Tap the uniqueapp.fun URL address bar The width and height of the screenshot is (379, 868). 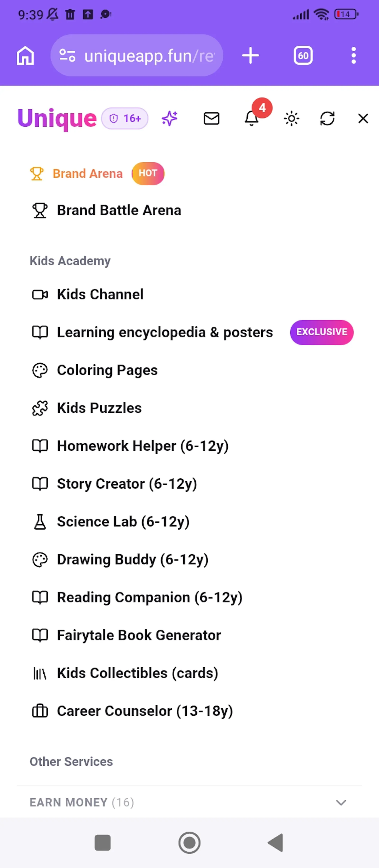click(x=137, y=56)
